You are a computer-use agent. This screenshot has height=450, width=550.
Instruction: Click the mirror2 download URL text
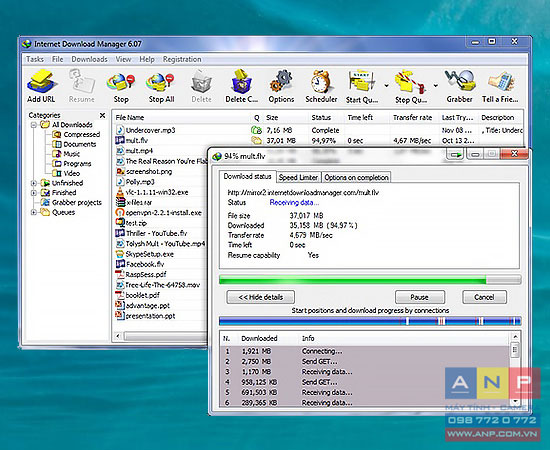pos(303,193)
